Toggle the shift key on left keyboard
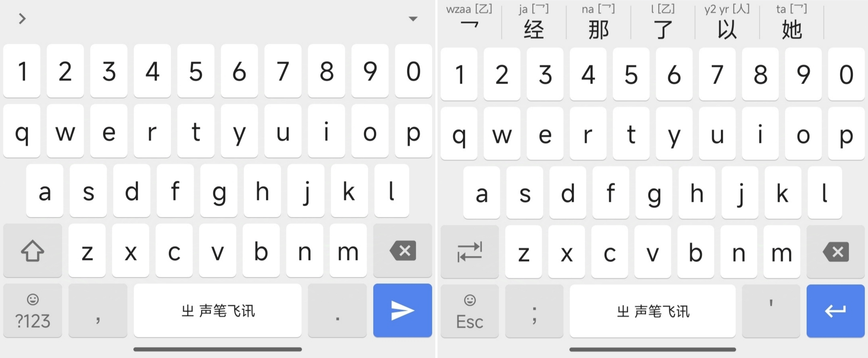Viewport: 868px width, 358px height. [x=33, y=250]
